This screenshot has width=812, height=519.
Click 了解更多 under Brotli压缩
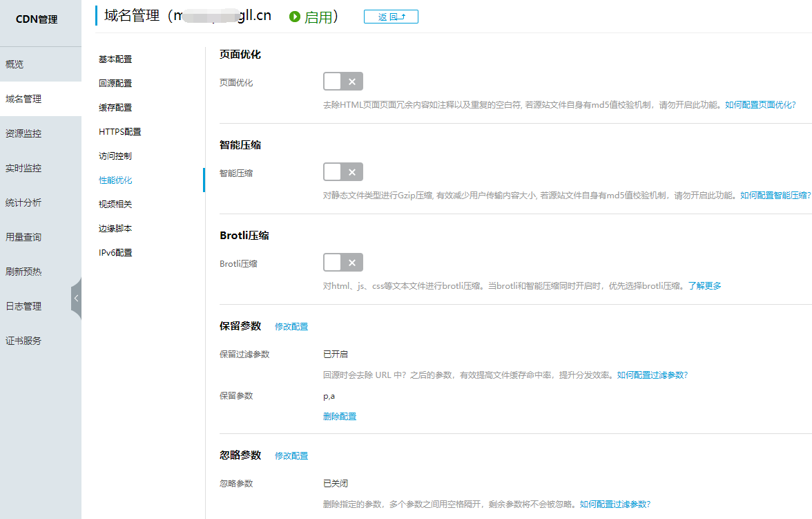(705, 286)
